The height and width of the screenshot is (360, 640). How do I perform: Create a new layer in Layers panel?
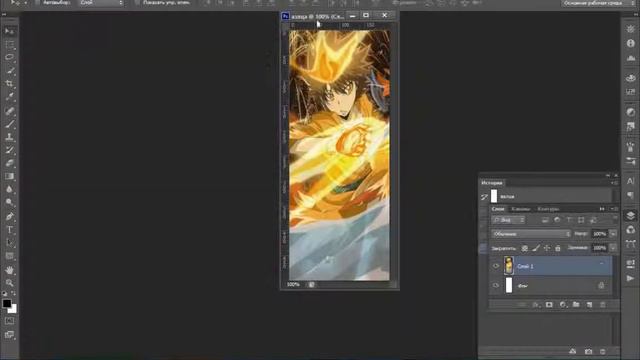pos(589,304)
